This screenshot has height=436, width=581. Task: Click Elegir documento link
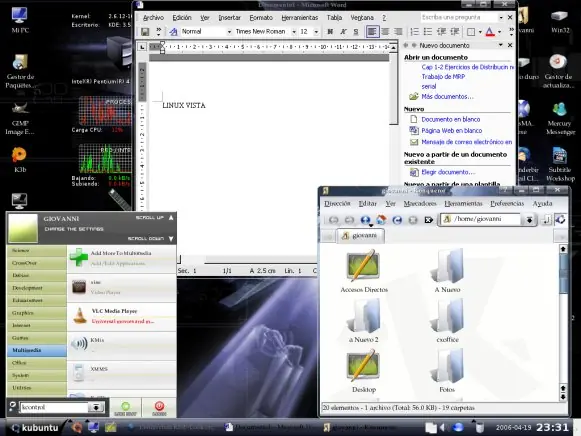coord(448,172)
